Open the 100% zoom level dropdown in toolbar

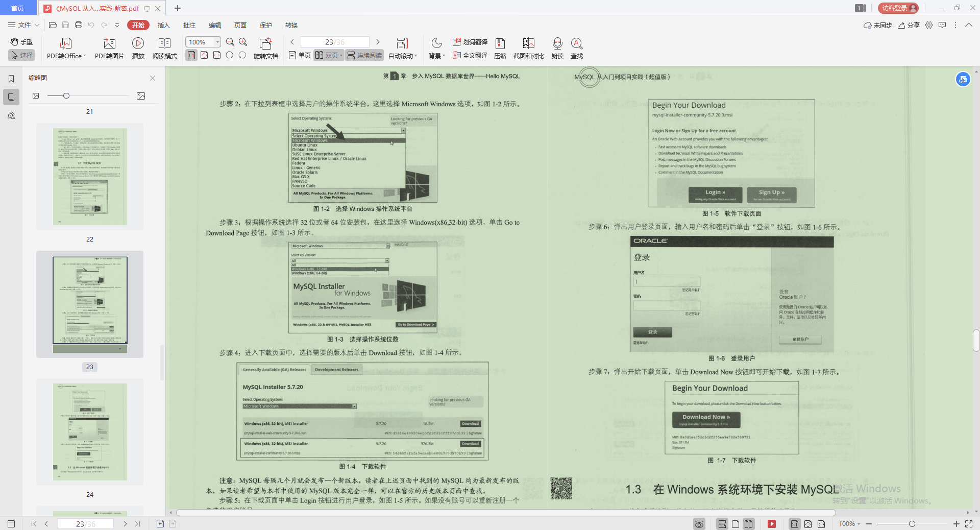coord(217,42)
